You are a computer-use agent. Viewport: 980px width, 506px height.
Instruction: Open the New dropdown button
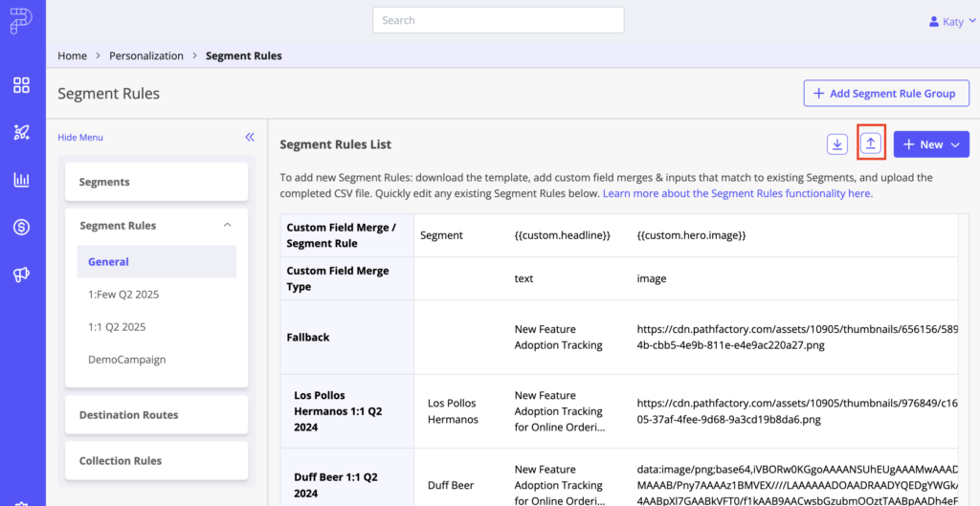tap(931, 144)
